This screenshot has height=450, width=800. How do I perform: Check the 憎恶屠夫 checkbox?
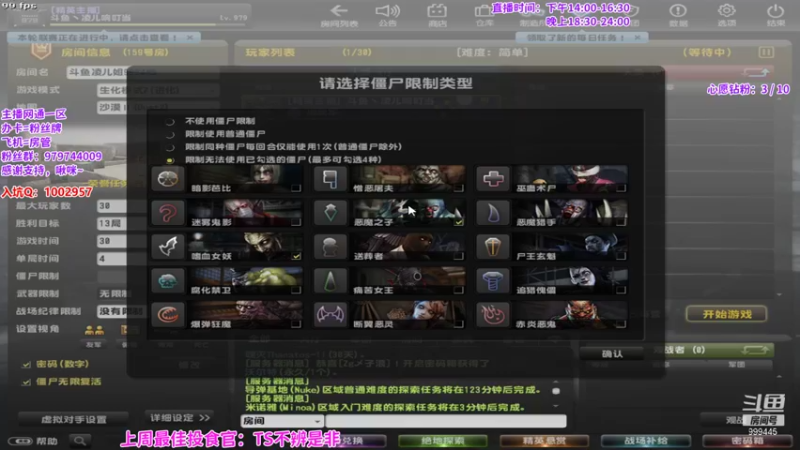click(459, 188)
